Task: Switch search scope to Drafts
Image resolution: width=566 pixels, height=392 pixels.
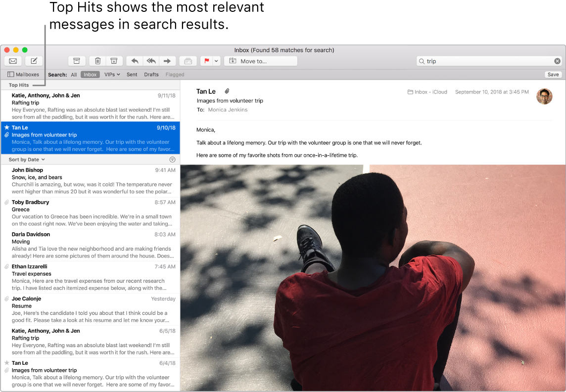Action: [151, 74]
